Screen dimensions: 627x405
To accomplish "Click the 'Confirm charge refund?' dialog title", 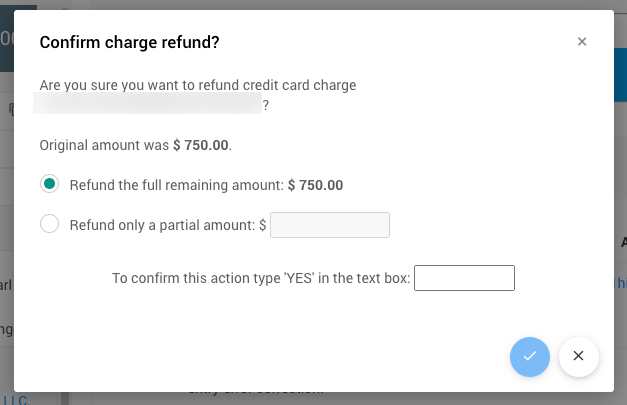I will [129, 42].
